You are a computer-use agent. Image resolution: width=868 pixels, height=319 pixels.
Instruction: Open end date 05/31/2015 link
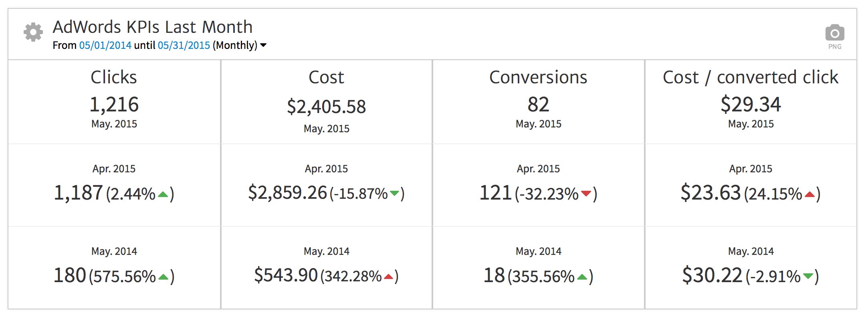(184, 45)
